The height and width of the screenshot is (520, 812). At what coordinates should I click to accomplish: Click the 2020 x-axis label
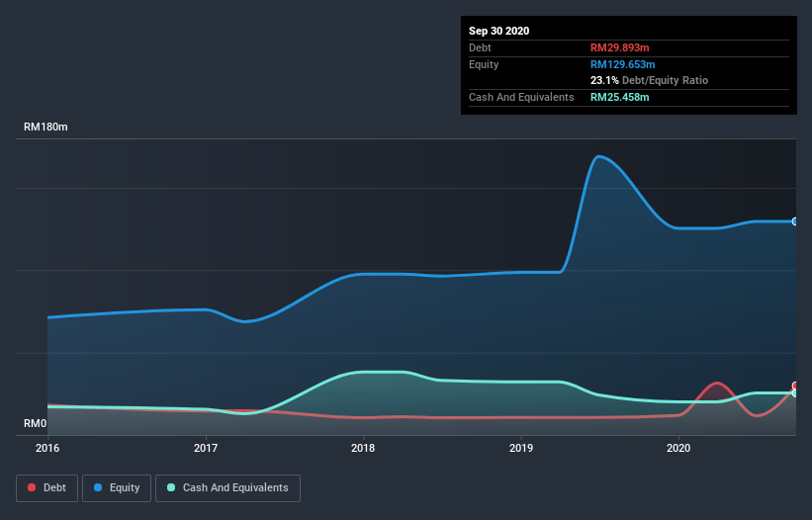click(x=678, y=448)
